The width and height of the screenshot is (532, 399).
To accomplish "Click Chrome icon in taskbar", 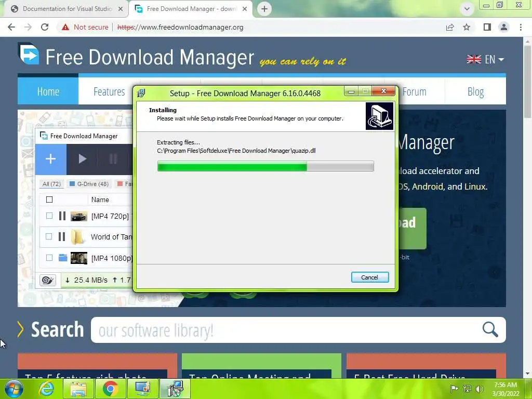I will coord(110,389).
